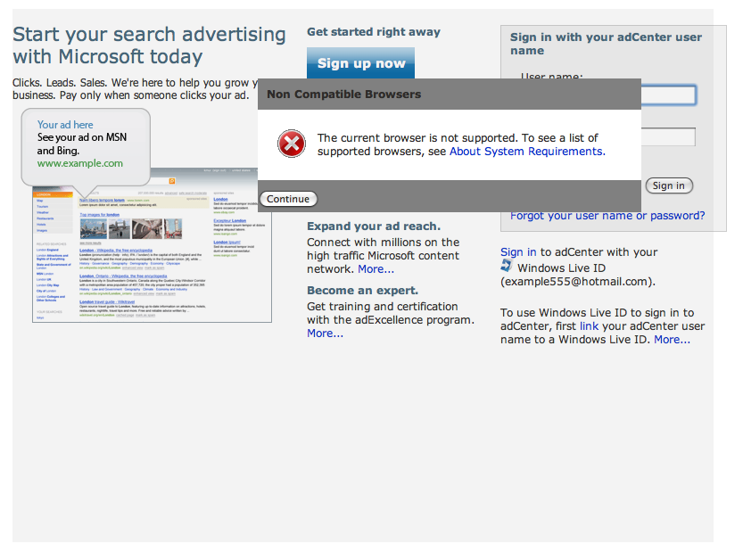Follow the 'link' your adCenter user name hyperlink
The height and width of the screenshot is (560, 743).
(589, 326)
